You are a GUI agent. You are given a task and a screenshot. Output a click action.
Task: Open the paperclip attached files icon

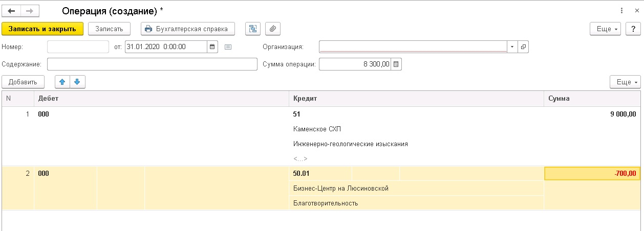pyautogui.click(x=273, y=29)
